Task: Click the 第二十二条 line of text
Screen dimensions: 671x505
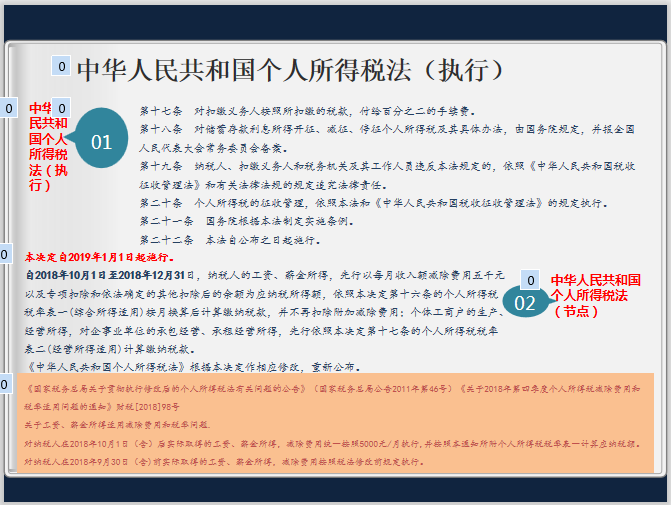Action: point(230,240)
